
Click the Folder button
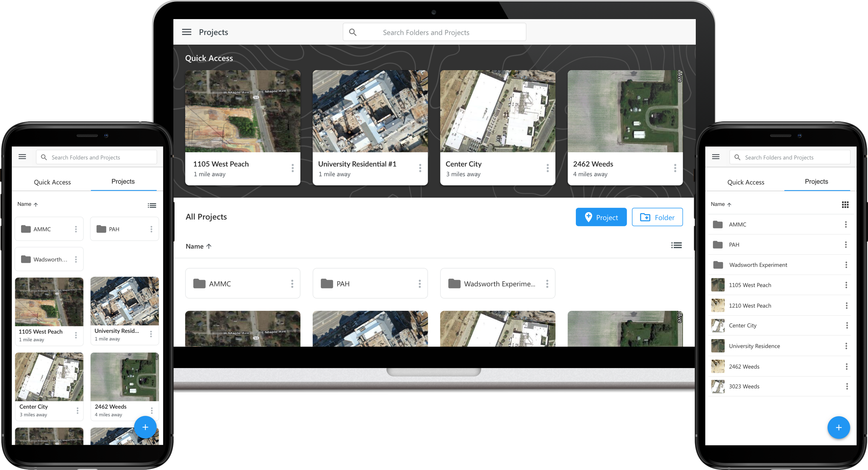pyautogui.click(x=657, y=217)
